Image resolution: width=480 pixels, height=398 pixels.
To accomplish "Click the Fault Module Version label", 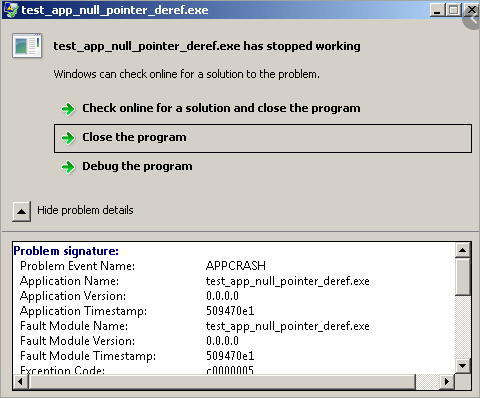I will pos(77,341).
